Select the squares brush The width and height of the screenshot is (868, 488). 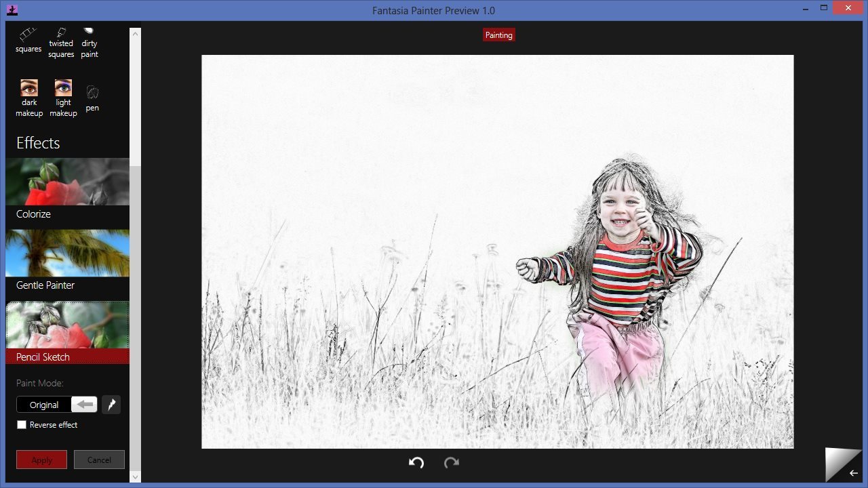pyautogui.click(x=28, y=39)
